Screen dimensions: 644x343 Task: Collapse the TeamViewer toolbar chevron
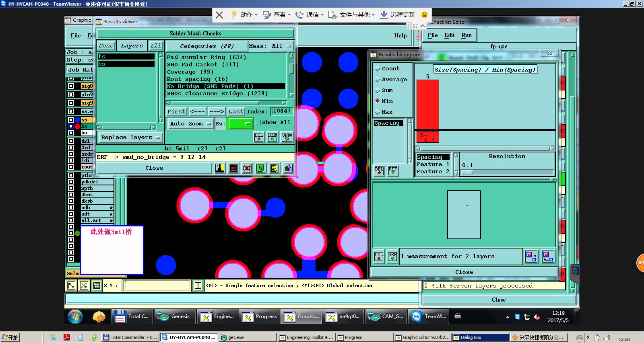pyautogui.click(x=423, y=26)
